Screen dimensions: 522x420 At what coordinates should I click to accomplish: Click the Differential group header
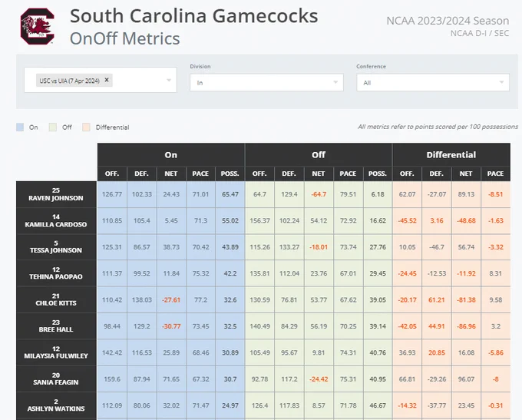[x=451, y=155]
